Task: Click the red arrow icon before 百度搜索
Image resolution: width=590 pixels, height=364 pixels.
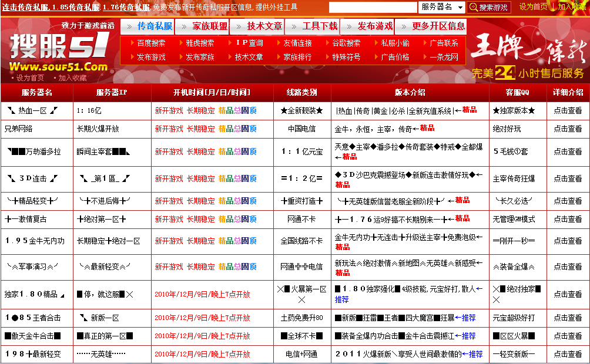Action: (x=131, y=42)
